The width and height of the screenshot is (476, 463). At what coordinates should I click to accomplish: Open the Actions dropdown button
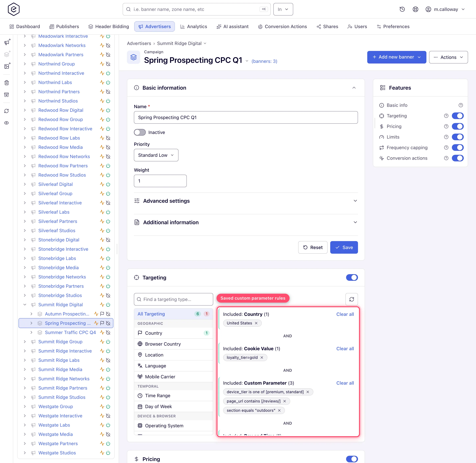[448, 57]
